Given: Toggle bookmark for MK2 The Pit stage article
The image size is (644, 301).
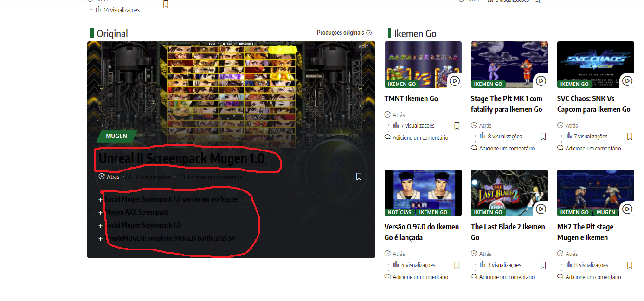Looking at the screenshot, I should pyautogui.click(x=630, y=265).
